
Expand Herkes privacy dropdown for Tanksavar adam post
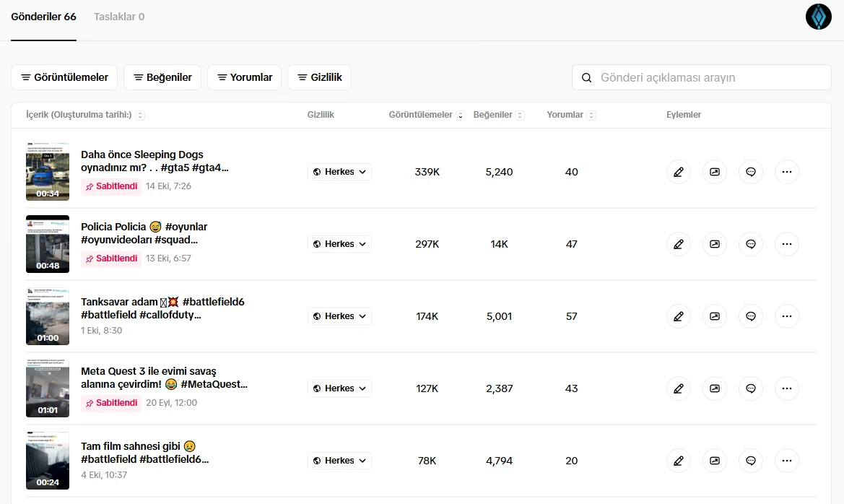click(339, 316)
